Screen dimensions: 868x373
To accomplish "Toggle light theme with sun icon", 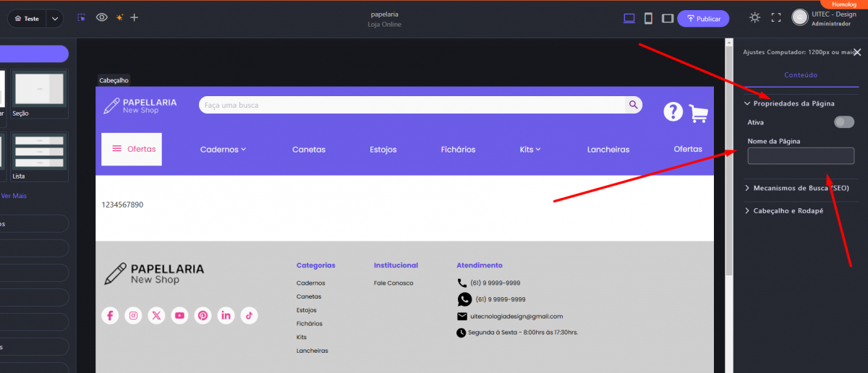I will pos(755,18).
